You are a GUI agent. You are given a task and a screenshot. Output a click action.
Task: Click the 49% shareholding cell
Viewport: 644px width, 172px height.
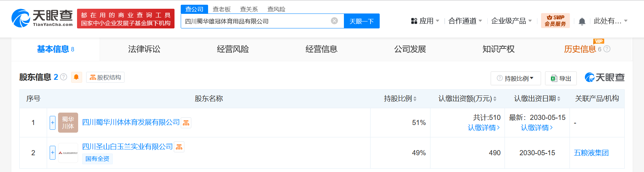point(400,153)
